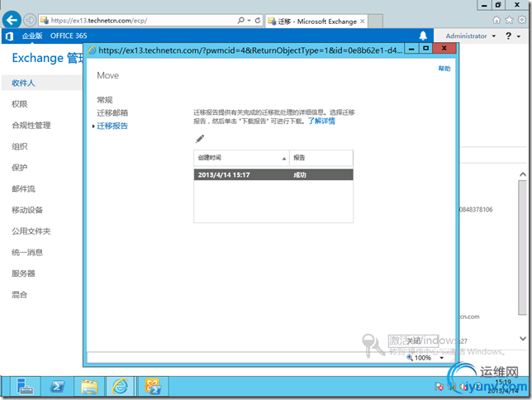The height and width of the screenshot is (400, 532).
Task: Select 权限 in the left navigation
Action: [19, 104]
